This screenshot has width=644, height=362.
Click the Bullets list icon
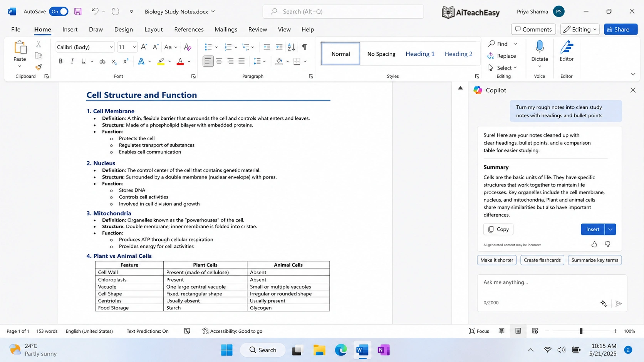click(208, 47)
